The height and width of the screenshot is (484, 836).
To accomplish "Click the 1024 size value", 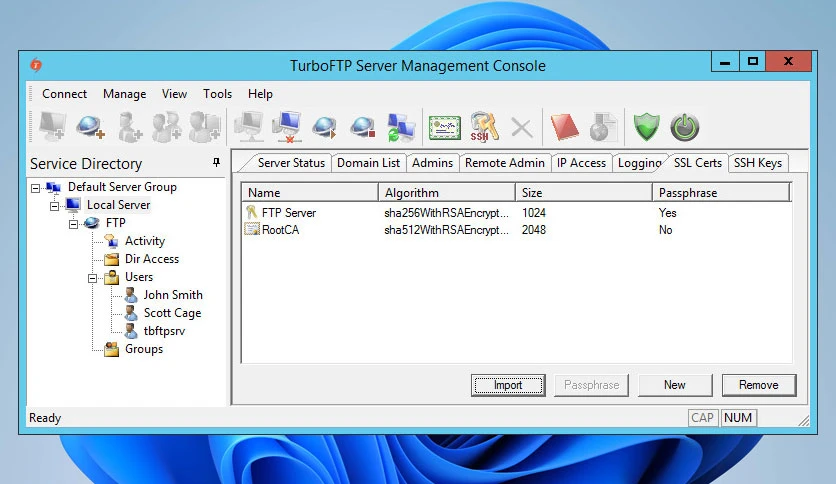I will (534, 213).
